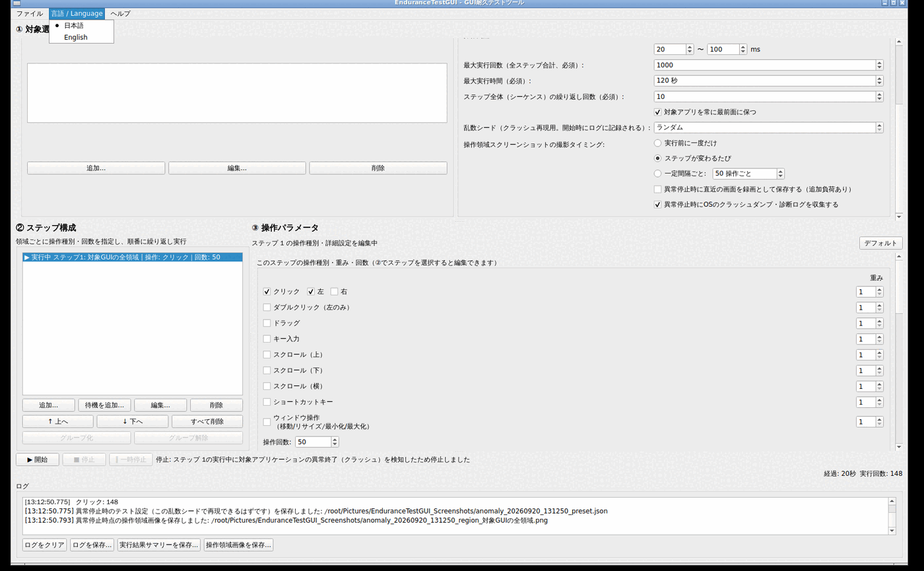Screen dimensions: 924x571
Task: Click maximum interval field showing 100
Action: tap(727, 49)
